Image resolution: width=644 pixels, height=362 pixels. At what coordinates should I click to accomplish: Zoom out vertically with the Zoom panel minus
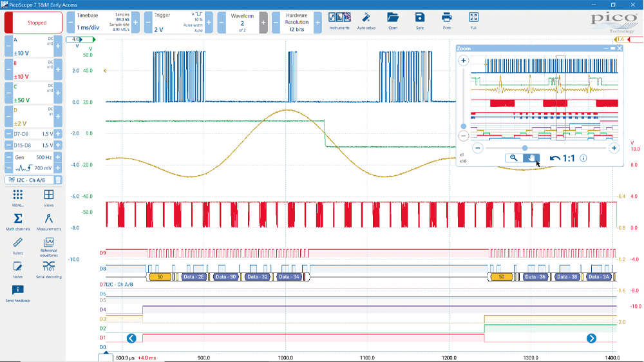click(x=463, y=136)
